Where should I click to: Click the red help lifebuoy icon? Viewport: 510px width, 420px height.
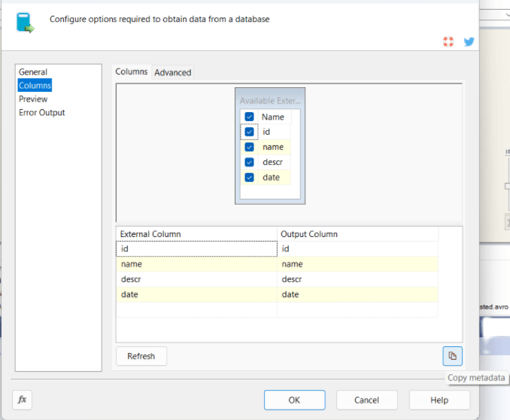click(x=448, y=42)
